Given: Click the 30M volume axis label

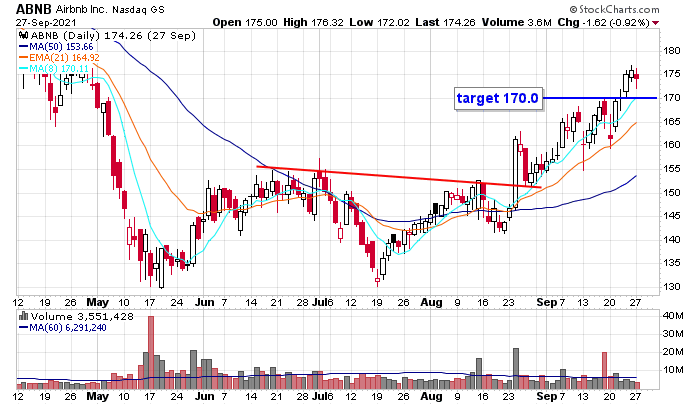Looking at the screenshot, I should click(672, 334).
